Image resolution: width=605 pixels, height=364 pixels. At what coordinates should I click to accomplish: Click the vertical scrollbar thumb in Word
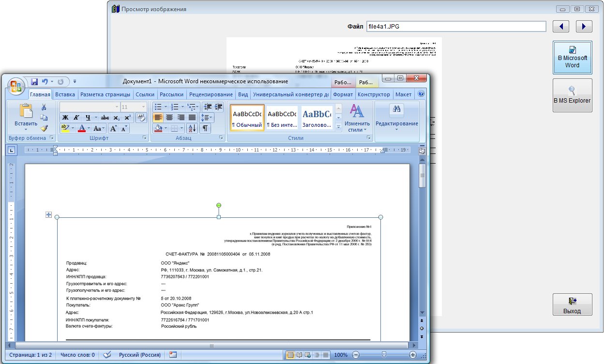[x=422, y=176]
